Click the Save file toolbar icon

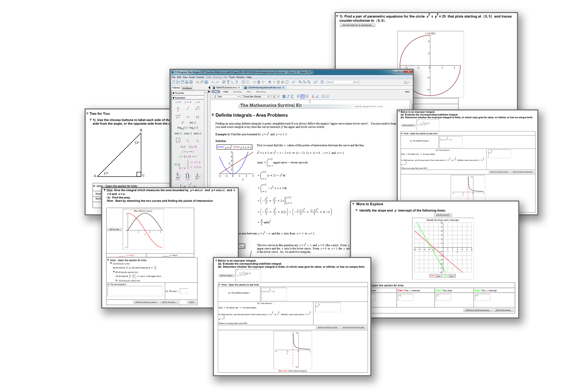tap(182, 82)
